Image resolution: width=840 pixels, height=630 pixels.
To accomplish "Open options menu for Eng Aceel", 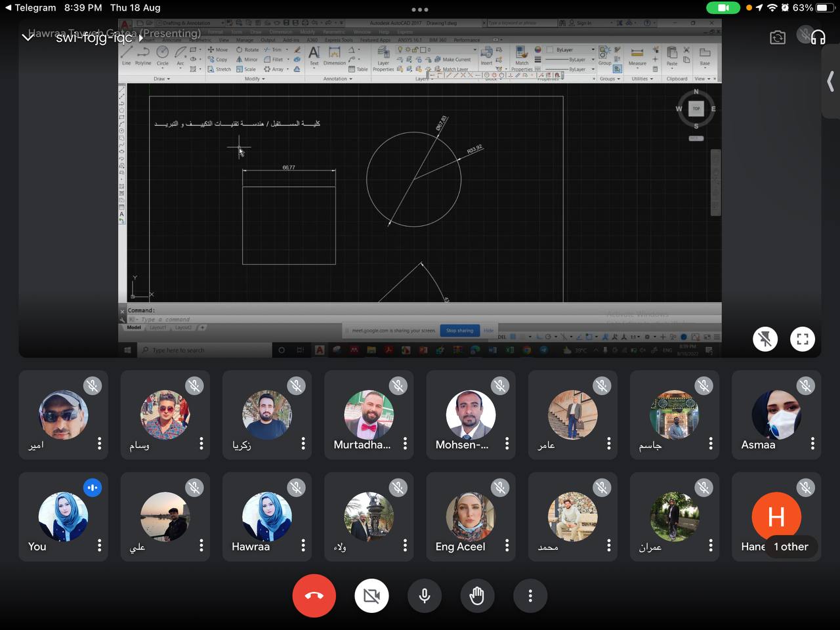I will pos(507,545).
